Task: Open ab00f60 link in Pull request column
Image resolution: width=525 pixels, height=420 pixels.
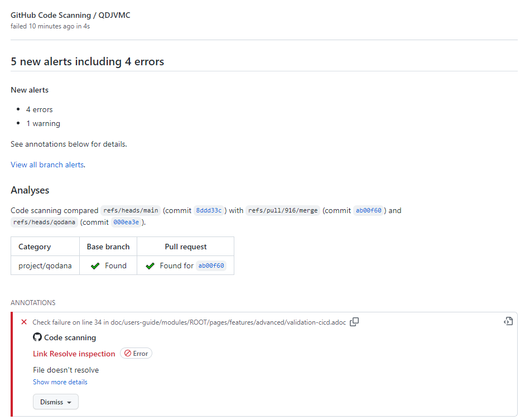Action: coord(211,265)
